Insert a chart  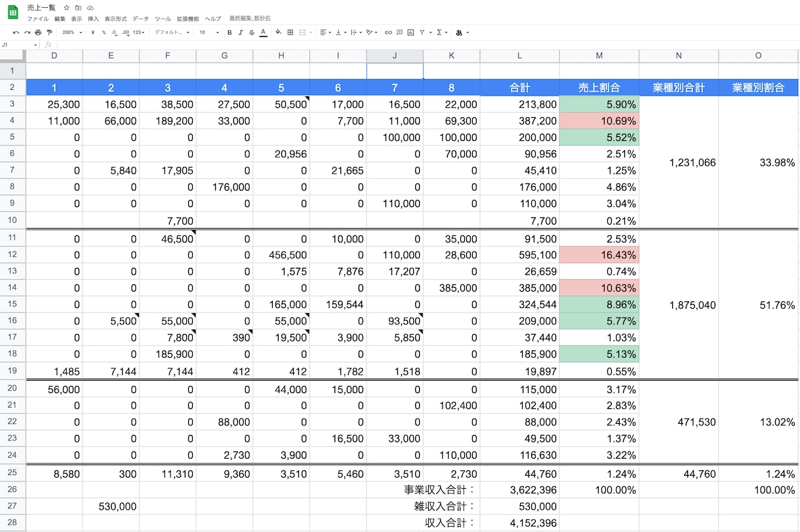(x=410, y=32)
